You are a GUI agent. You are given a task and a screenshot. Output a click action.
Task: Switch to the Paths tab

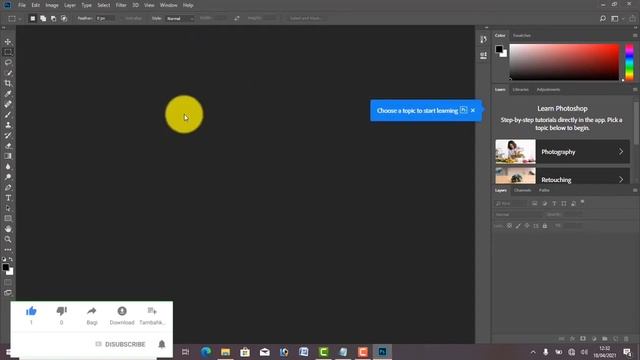544,190
